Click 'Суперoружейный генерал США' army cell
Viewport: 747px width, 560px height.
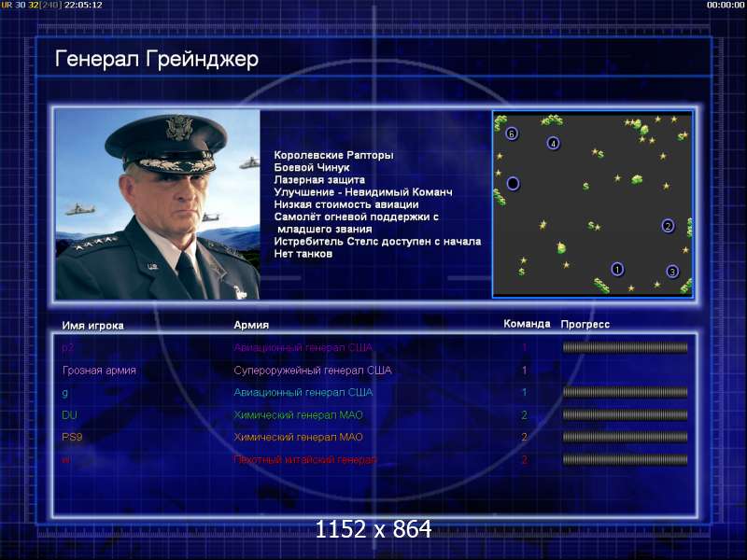click(313, 371)
